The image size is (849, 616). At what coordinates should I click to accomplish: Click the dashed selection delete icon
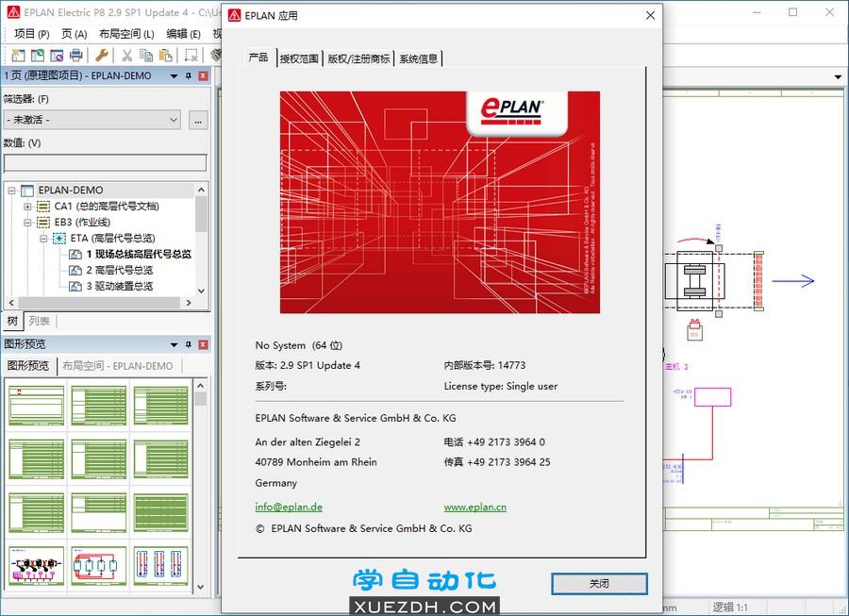(x=191, y=55)
